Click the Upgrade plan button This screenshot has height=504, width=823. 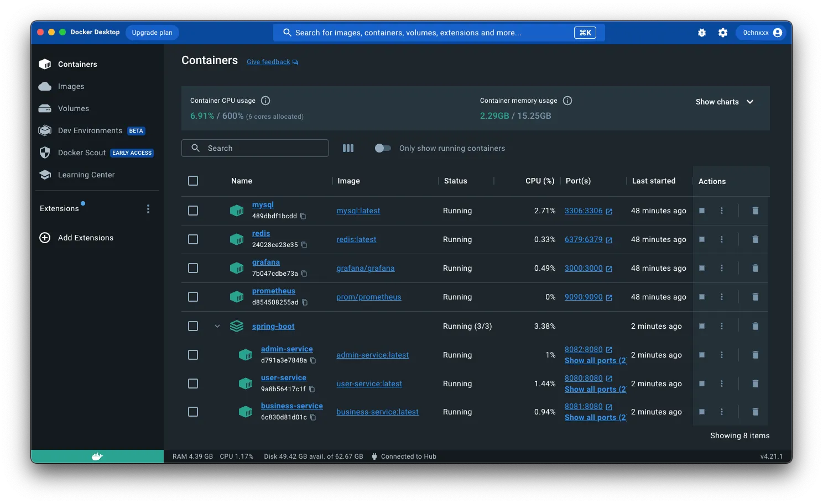[152, 33]
